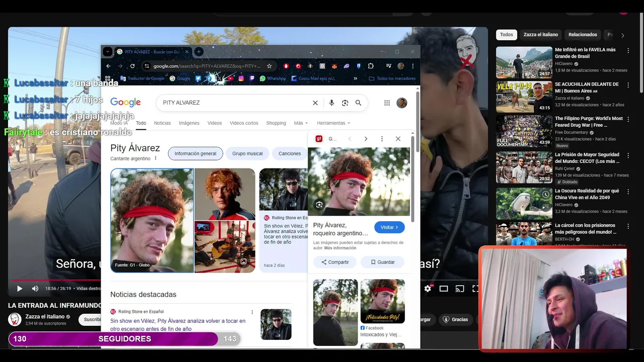Close the PITY ALVAREZ tab
The height and width of the screenshot is (362, 644).
[187, 51]
